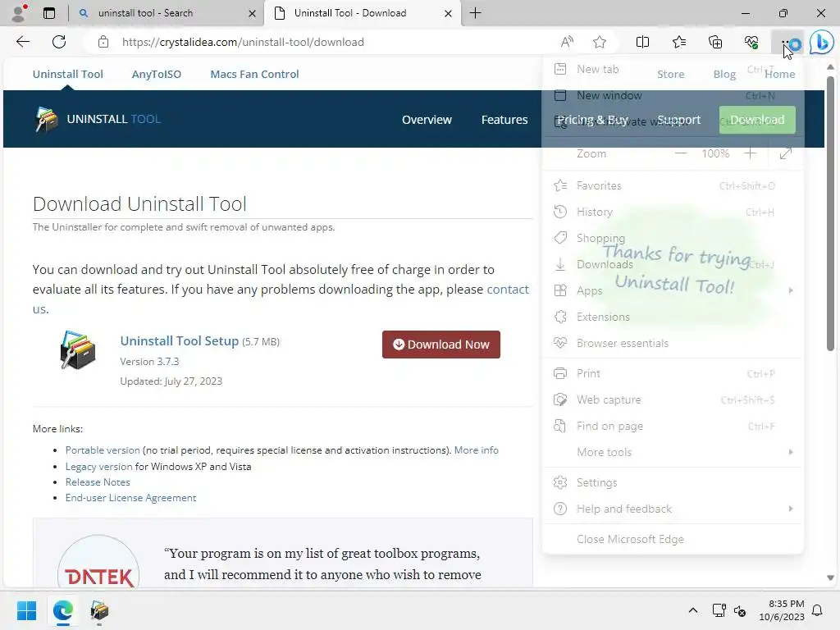Go back to the previous page
840x630 pixels.
click(22, 42)
